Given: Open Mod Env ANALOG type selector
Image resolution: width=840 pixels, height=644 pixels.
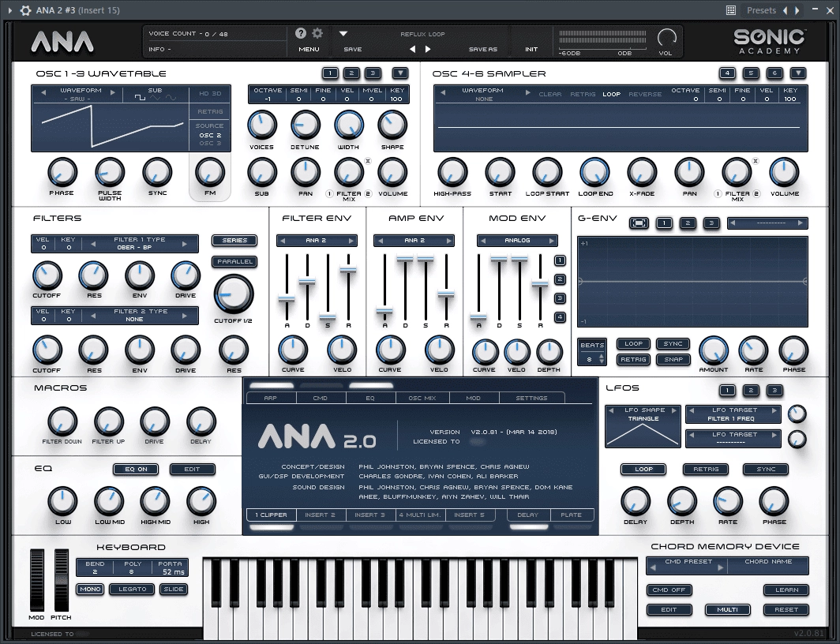Looking at the screenshot, I should coord(518,241).
